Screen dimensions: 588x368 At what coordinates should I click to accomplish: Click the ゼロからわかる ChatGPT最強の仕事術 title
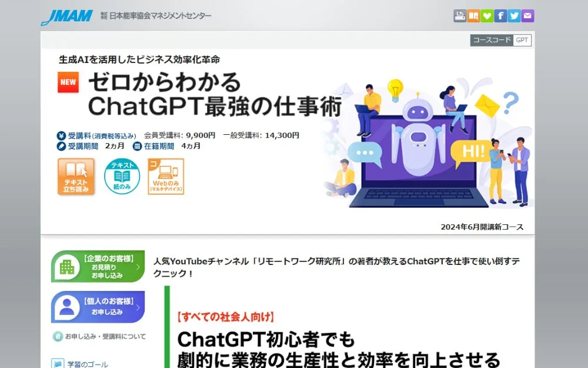[215, 94]
